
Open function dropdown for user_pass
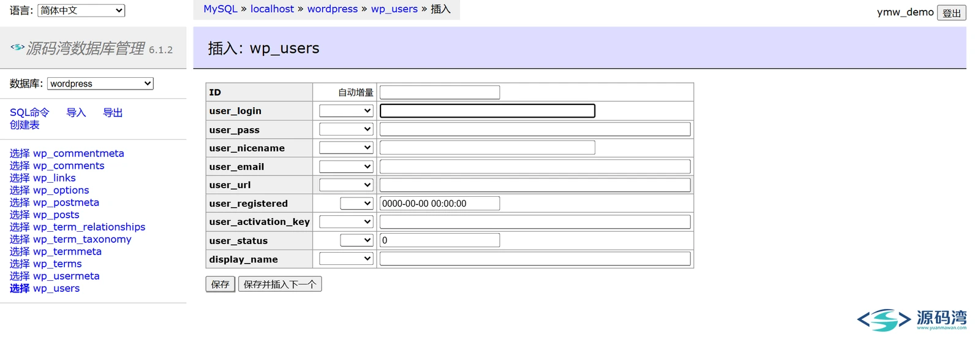click(x=346, y=129)
